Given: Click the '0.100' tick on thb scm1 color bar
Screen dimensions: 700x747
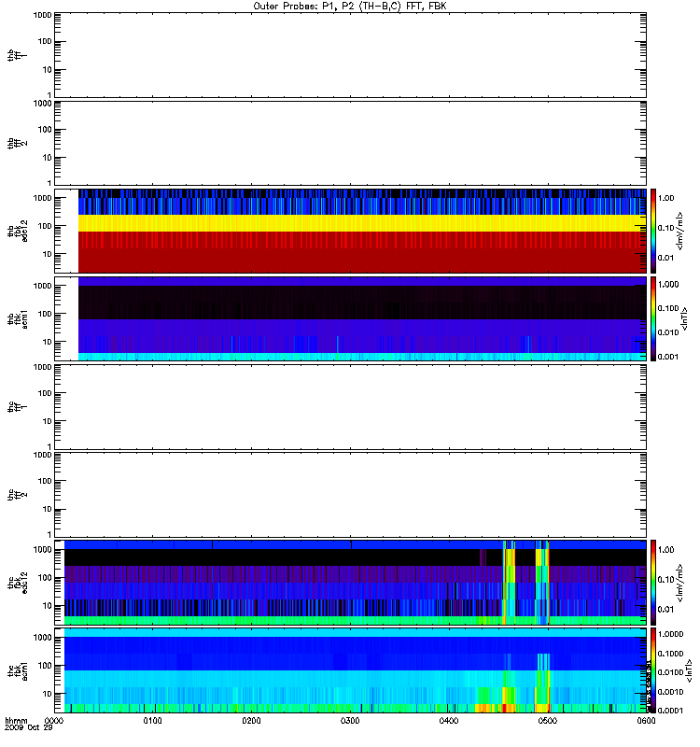Looking at the screenshot, I should tap(668, 308).
